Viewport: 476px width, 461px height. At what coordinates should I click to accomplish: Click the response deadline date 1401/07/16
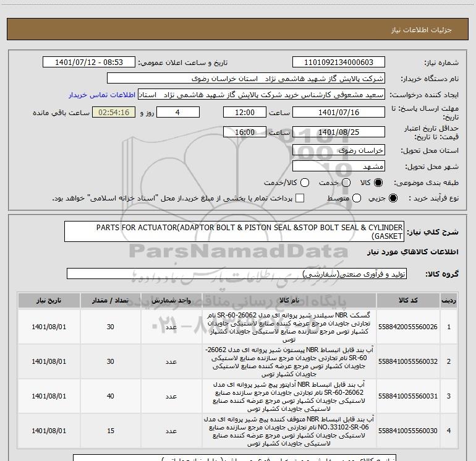click(338, 113)
